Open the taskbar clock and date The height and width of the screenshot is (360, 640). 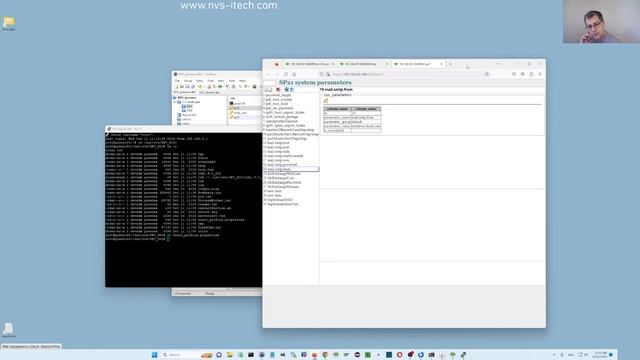point(601,355)
